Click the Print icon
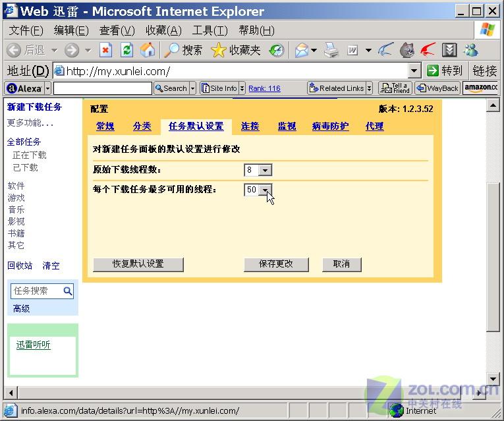This screenshot has width=504, height=421. pos(331,50)
